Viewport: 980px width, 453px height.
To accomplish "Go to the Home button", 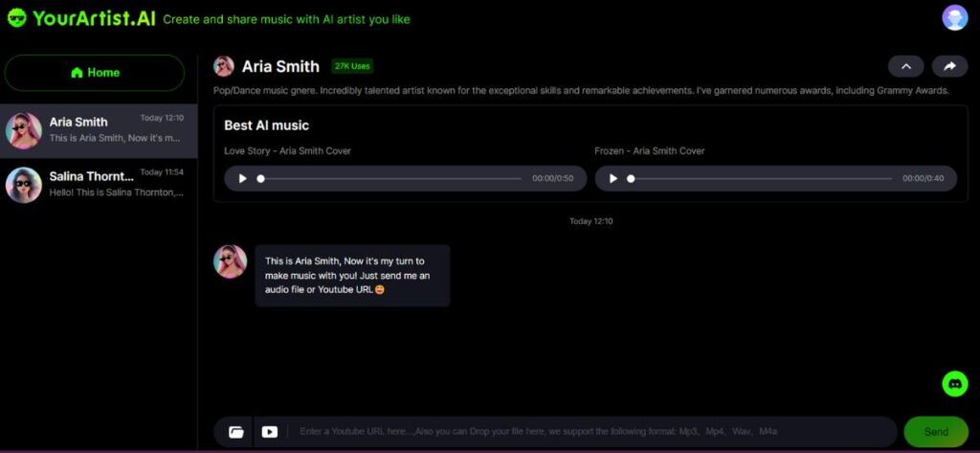I will click(95, 73).
